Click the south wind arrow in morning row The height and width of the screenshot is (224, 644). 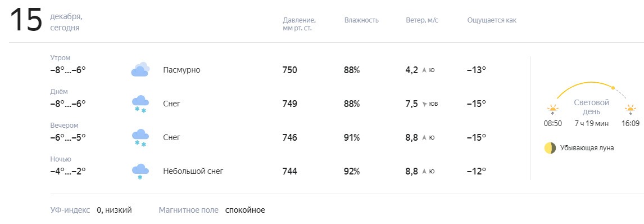pyautogui.click(x=424, y=70)
